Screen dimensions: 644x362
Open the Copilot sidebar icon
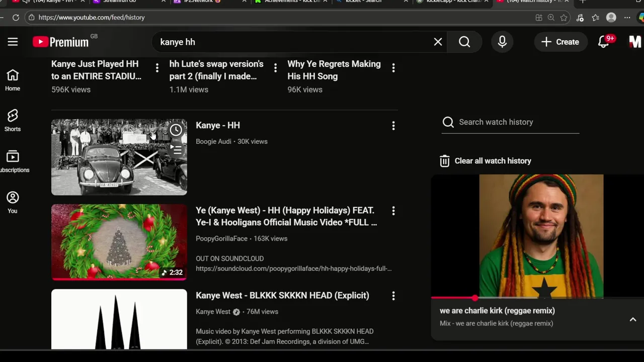(x=641, y=18)
